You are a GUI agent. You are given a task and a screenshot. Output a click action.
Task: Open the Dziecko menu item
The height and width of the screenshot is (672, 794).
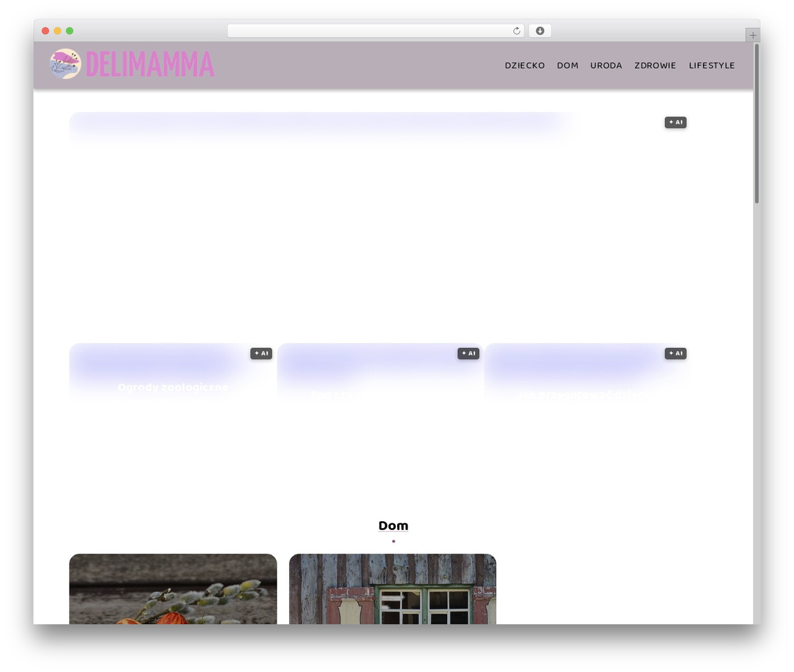525,65
